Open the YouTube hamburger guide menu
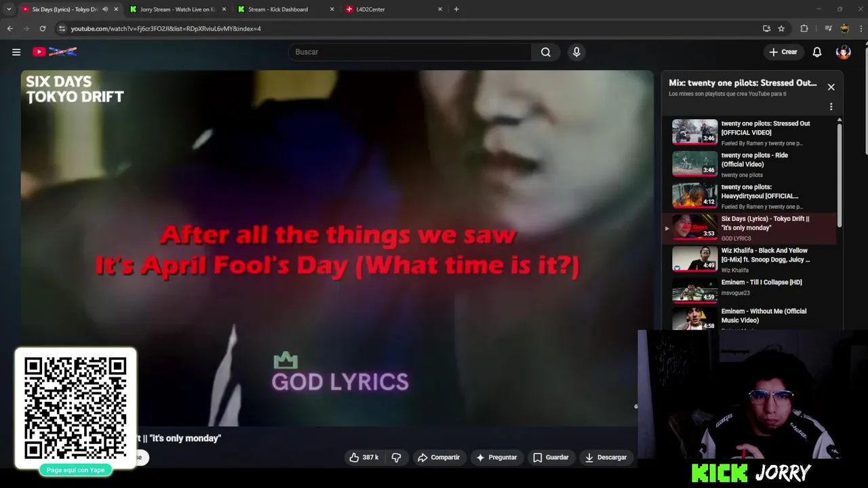The image size is (868, 488). point(16,52)
